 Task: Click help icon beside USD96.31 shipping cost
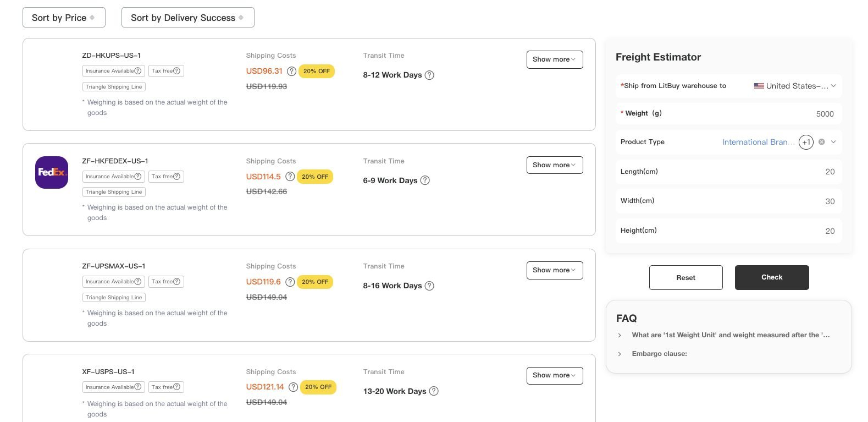coord(291,72)
